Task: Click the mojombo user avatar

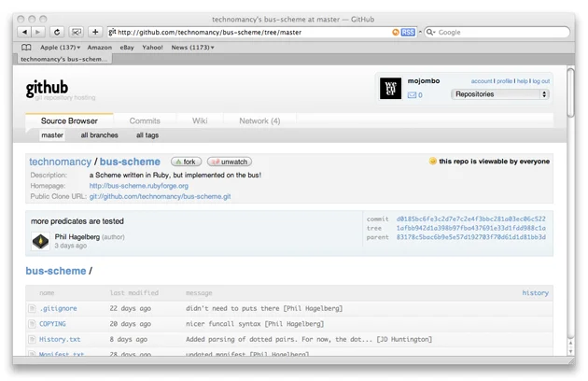Action: [x=390, y=89]
